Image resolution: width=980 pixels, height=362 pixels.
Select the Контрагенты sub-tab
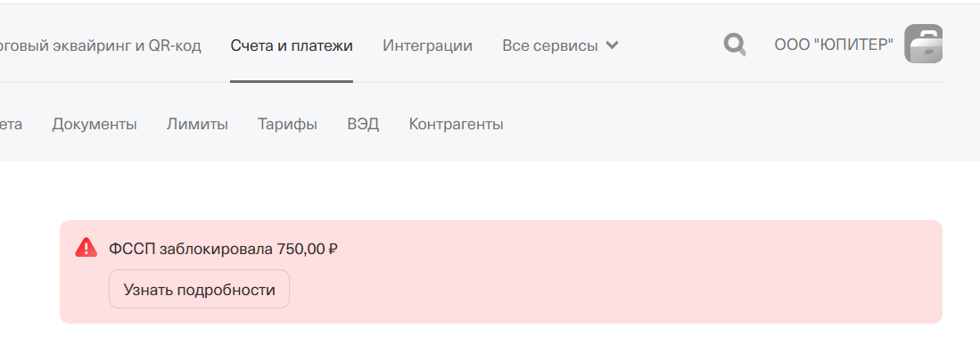456,124
